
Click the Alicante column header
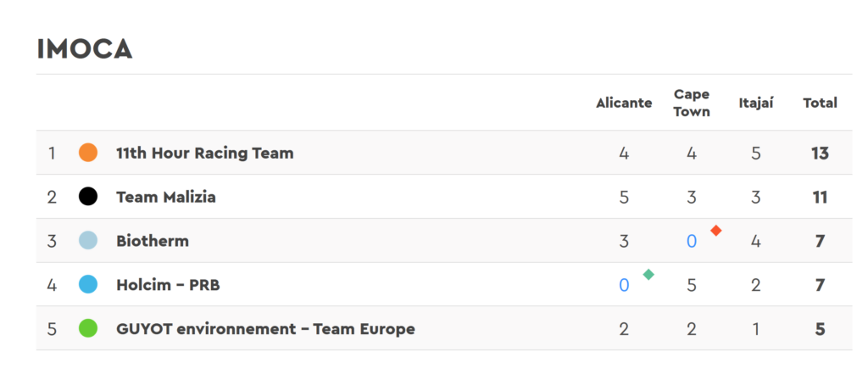(x=624, y=103)
